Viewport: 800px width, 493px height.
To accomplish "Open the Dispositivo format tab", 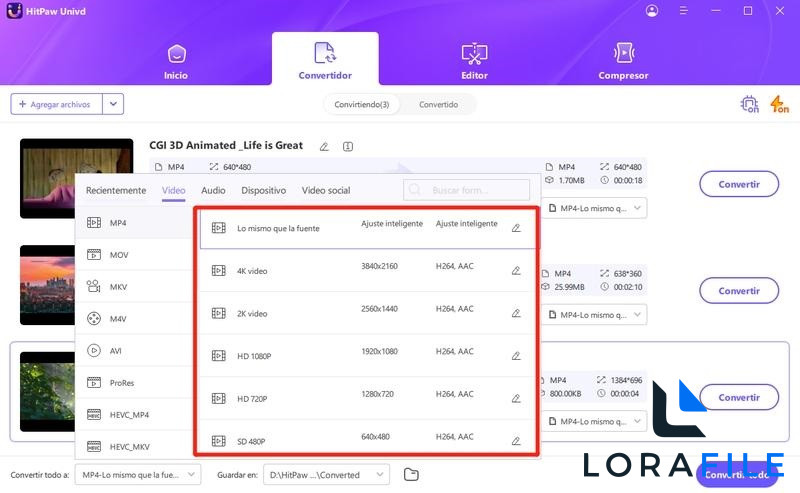I will point(263,190).
